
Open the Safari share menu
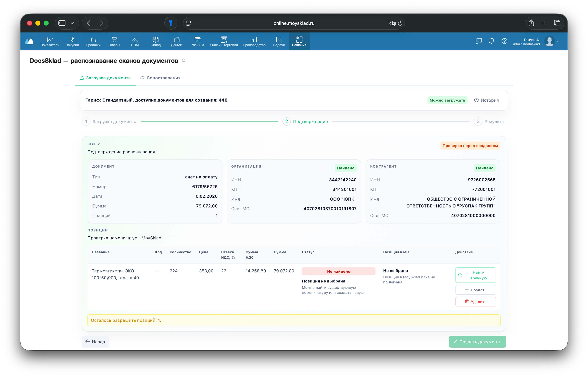(x=531, y=23)
